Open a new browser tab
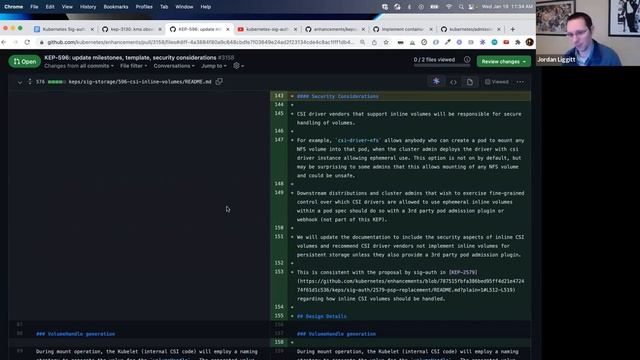640x360 pixels. pos(513,29)
